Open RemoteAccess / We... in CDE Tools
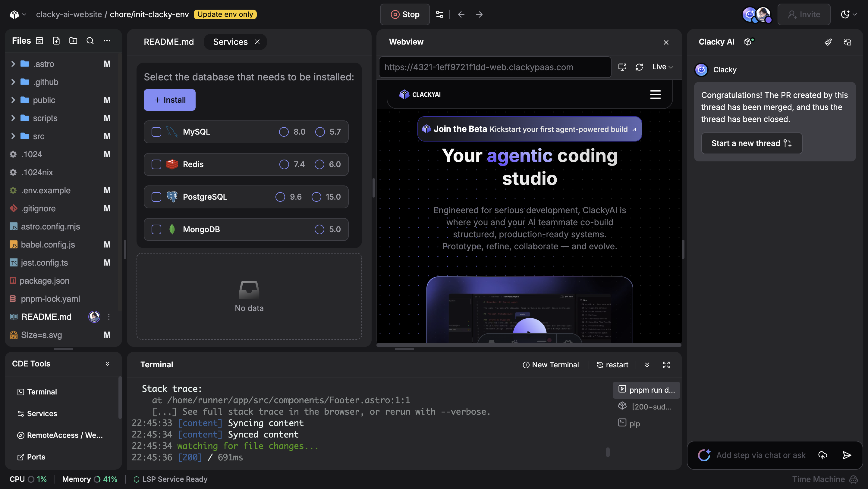The width and height of the screenshot is (868, 489). (60, 435)
